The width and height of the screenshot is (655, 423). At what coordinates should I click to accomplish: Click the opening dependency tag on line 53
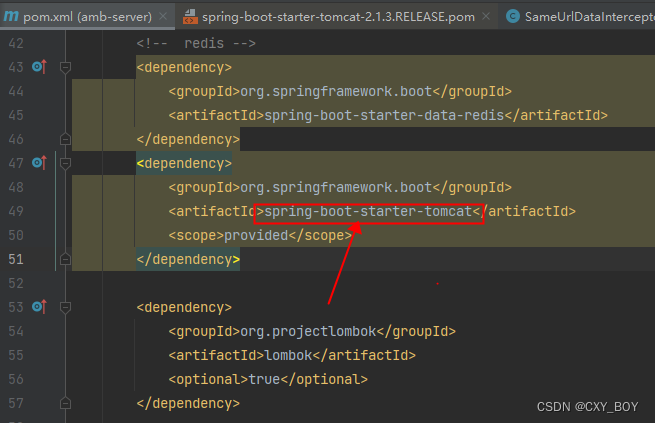[184, 307]
